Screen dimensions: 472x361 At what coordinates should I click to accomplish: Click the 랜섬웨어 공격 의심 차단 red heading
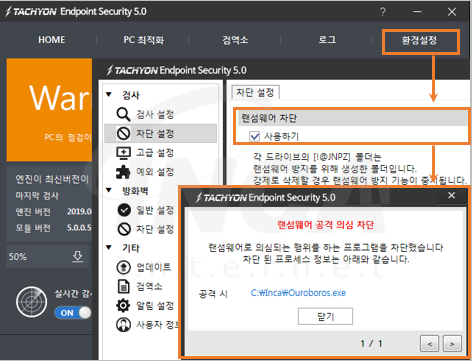click(326, 225)
